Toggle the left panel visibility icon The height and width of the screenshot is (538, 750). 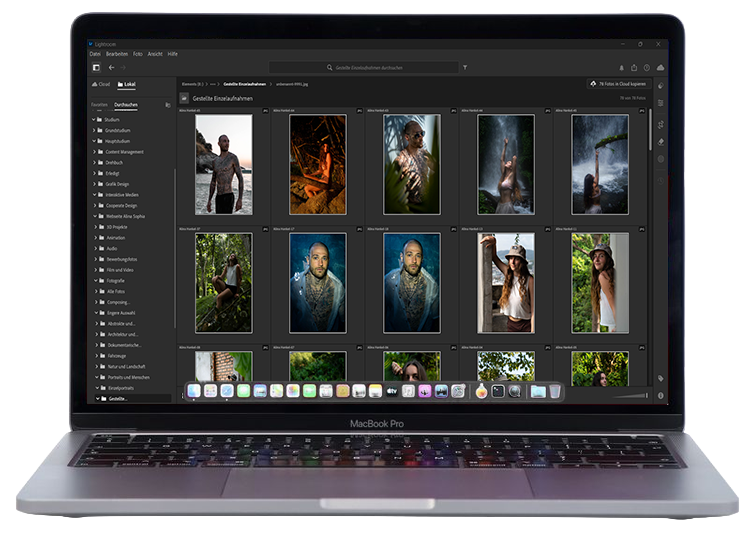coord(96,67)
